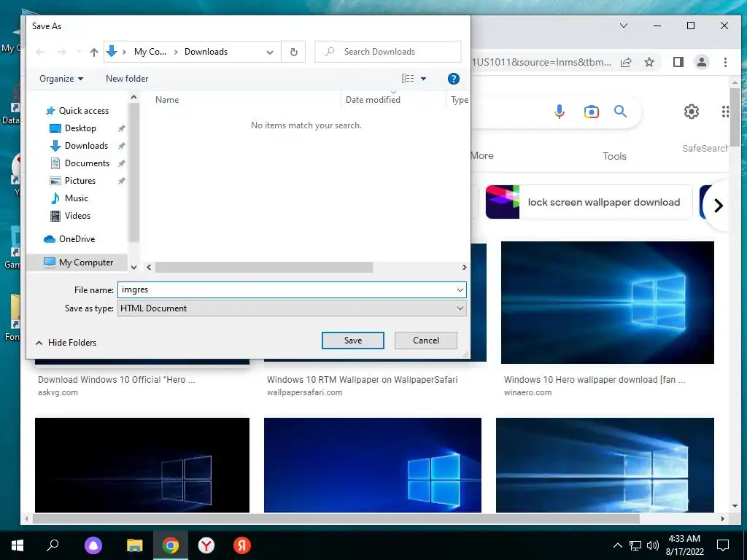Expand the address path dropdown
This screenshot has width=747, height=560.
point(270,52)
